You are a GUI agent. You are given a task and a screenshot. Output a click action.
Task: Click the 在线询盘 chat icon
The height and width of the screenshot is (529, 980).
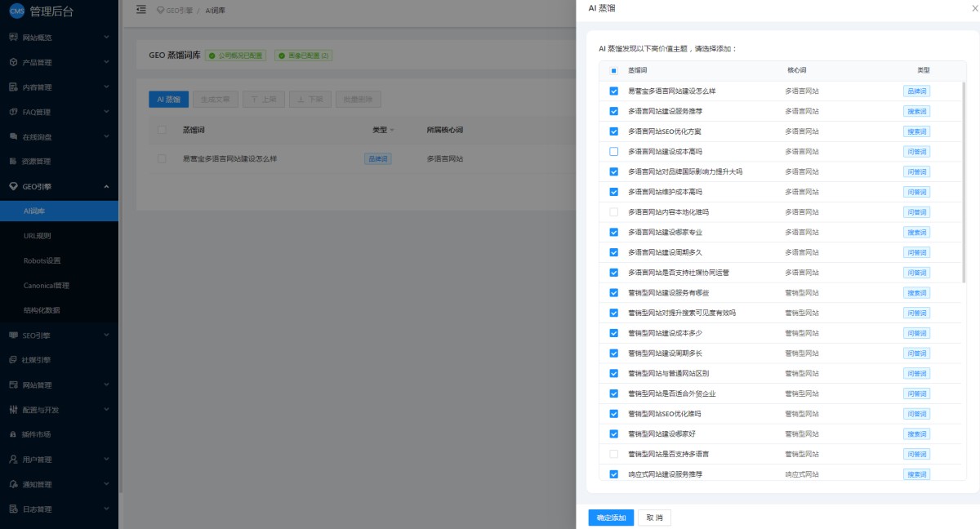13,136
